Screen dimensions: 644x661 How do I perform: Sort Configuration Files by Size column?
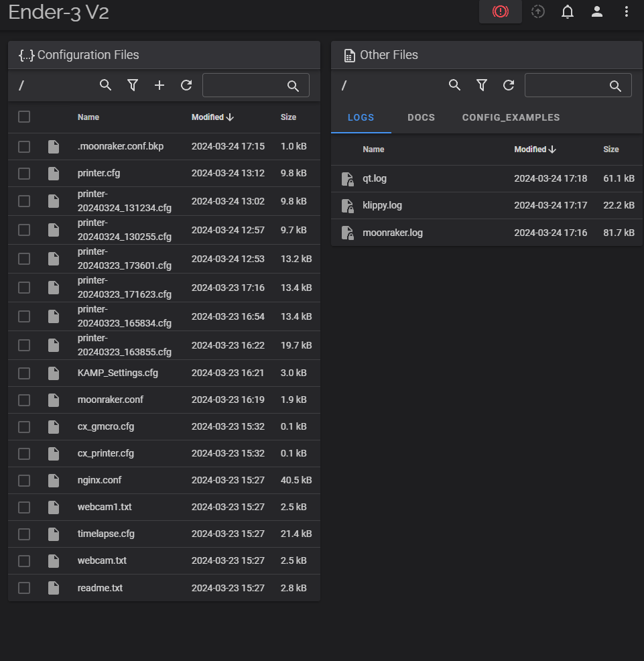point(288,117)
